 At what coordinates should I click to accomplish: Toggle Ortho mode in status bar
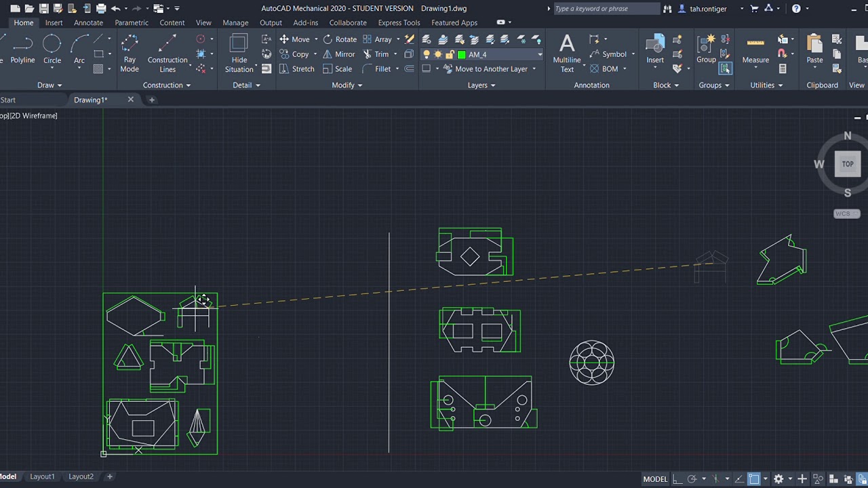677,479
